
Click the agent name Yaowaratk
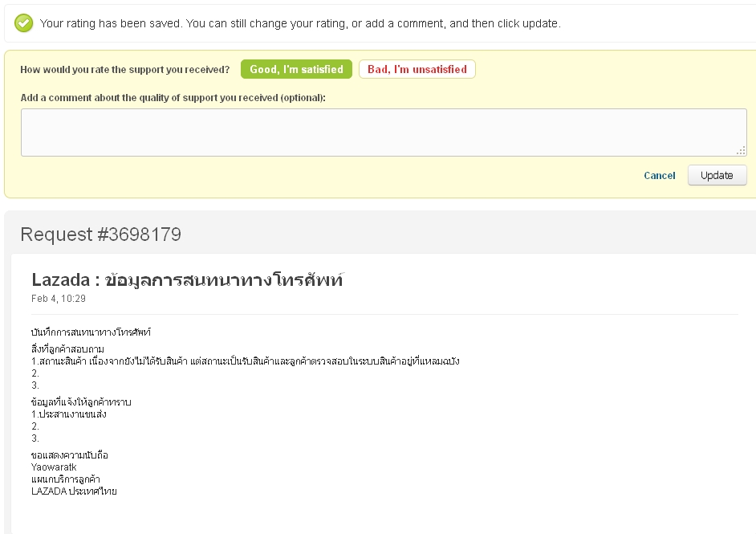point(54,467)
